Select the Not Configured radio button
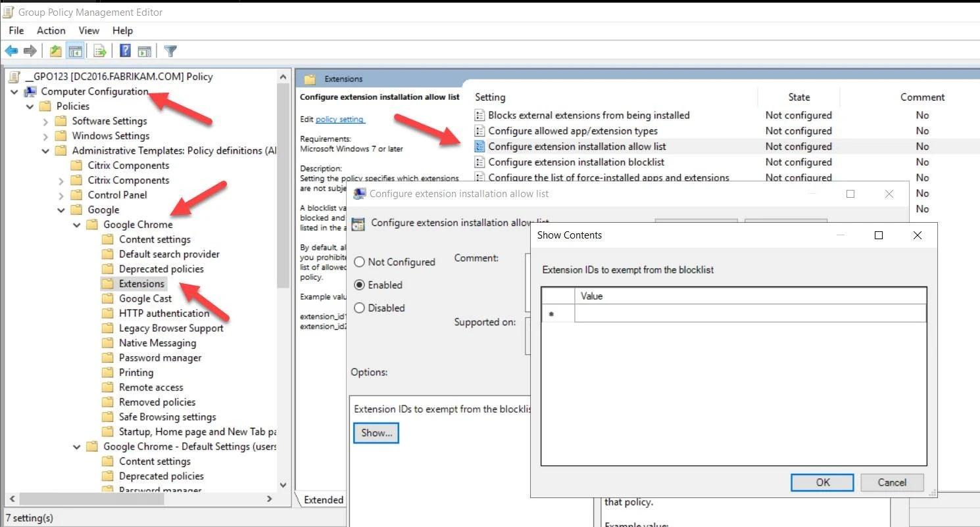This screenshot has height=527, width=980. pos(360,262)
